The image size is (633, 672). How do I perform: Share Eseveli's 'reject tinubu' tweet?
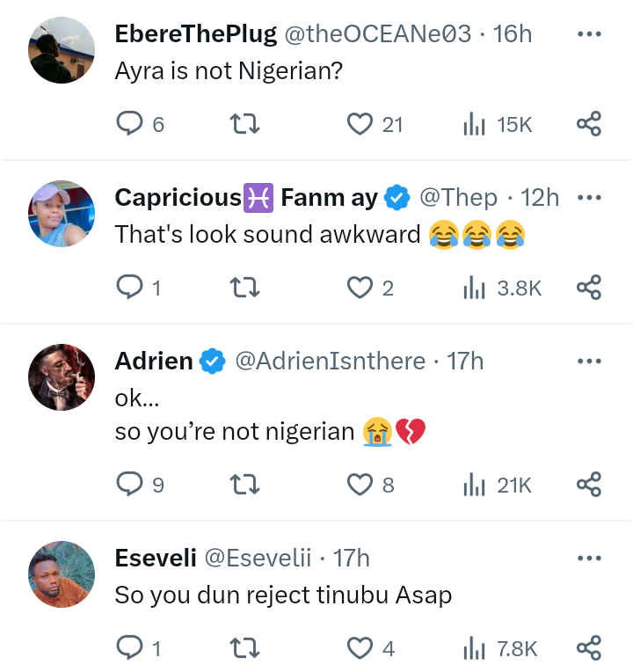tap(589, 649)
